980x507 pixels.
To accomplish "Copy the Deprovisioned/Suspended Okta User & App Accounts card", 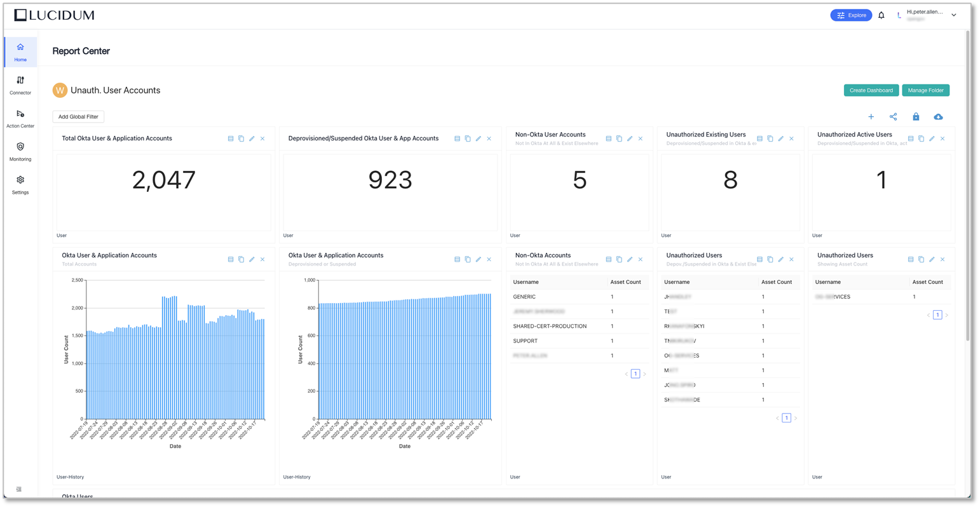I will click(x=468, y=139).
